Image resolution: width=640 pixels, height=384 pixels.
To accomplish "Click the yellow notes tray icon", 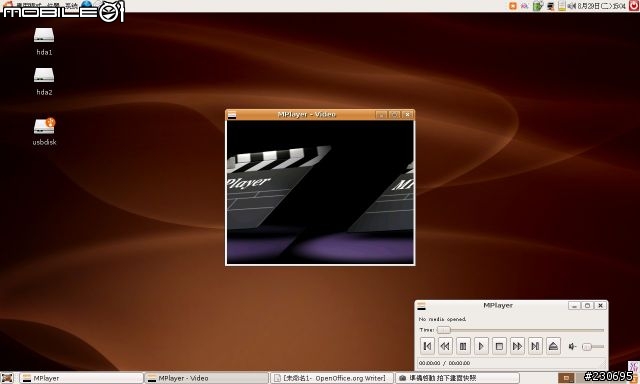I will point(562,6).
